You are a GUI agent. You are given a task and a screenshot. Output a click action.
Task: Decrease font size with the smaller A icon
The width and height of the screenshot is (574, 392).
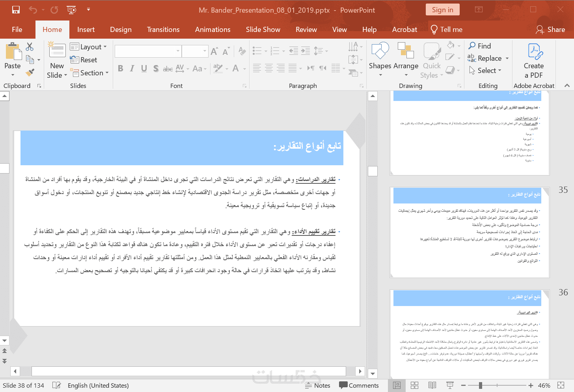pos(225,51)
